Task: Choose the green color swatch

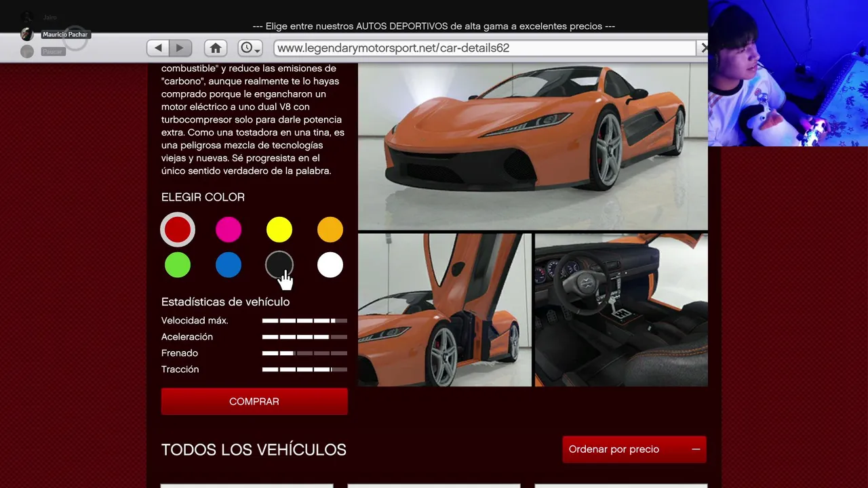Action: click(178, 265)
